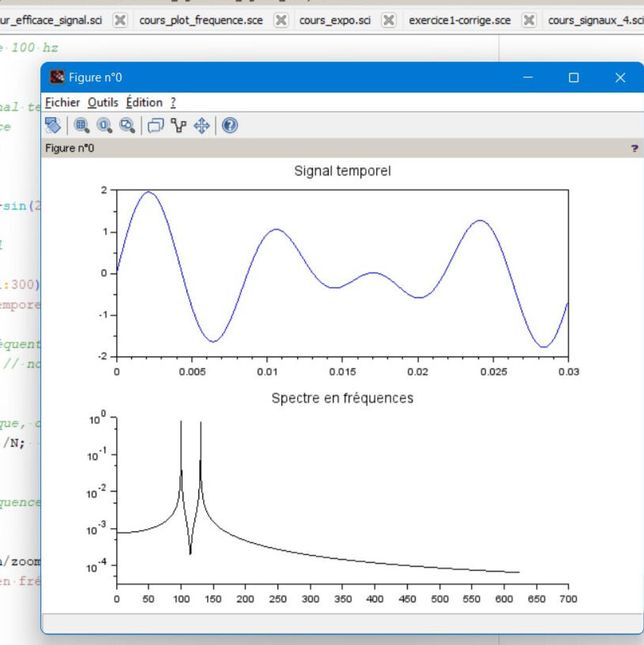Close the efficace_signal.sci tab
The image size is (644, 645).
(x=120, y=21)
